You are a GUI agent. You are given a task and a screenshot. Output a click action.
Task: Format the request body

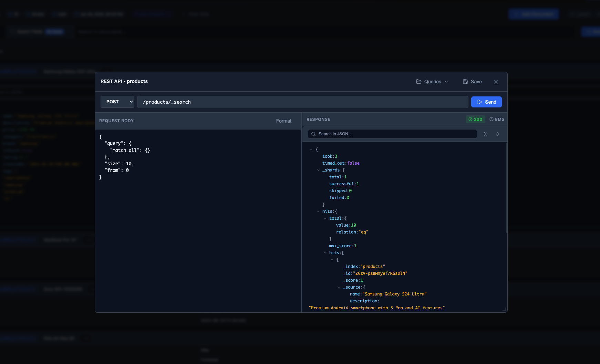pos(283,121)
